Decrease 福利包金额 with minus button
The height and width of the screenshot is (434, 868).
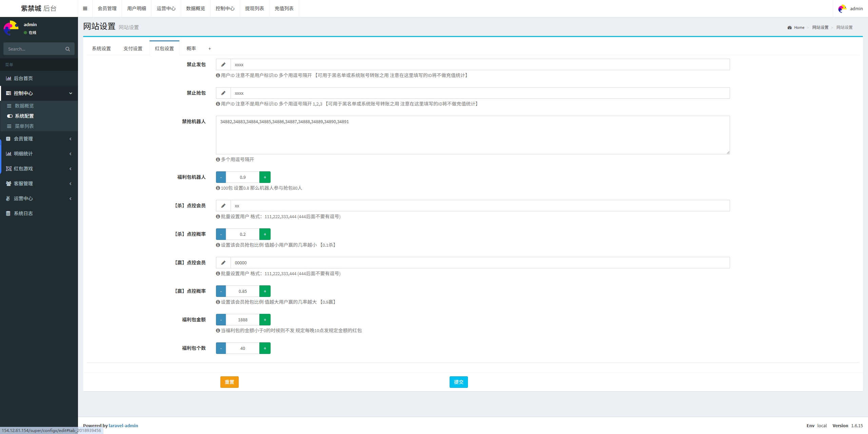pyautogui.click(x=221, y=320)
